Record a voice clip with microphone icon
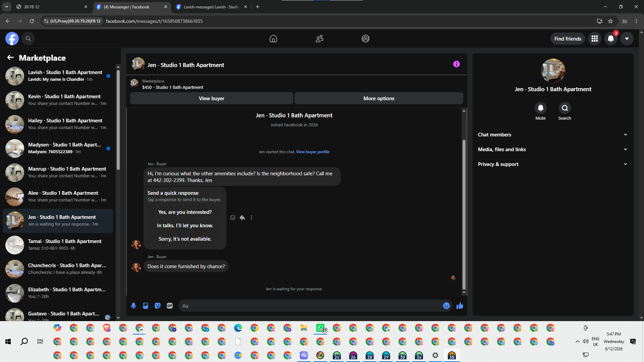Viewport: 644px width, 362px height. (133, 306)
